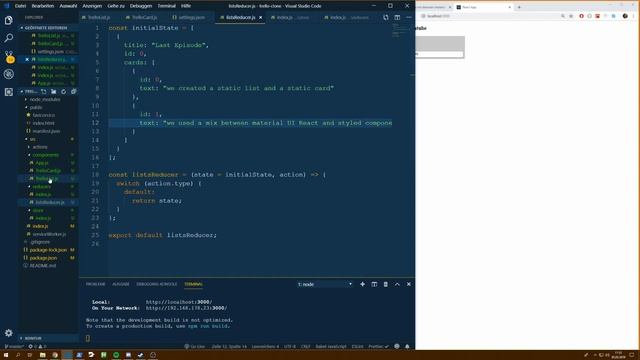The image size is (640, 360).
Task: Click Windows Start button on taskbar
Action: tap(6, 355)
